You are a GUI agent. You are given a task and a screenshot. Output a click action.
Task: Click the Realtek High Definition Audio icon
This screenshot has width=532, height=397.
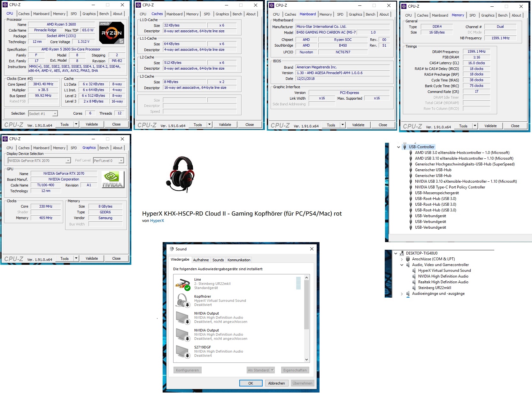414,282
